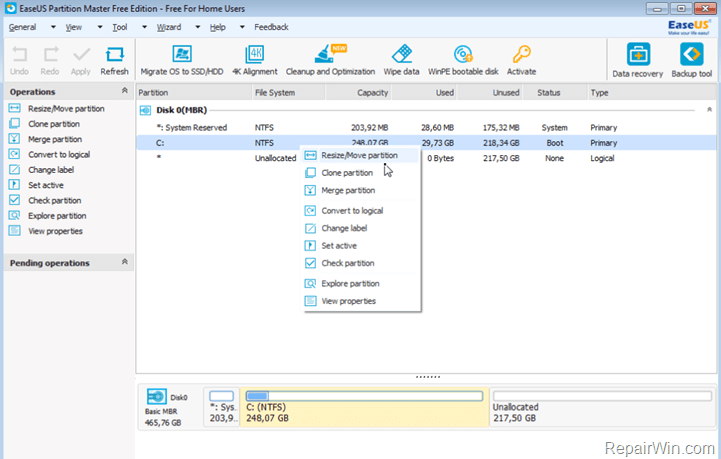Click Merge partition icon in Operations panel
This screenshot has width=721, height=459.
click(x=15, y=139)
